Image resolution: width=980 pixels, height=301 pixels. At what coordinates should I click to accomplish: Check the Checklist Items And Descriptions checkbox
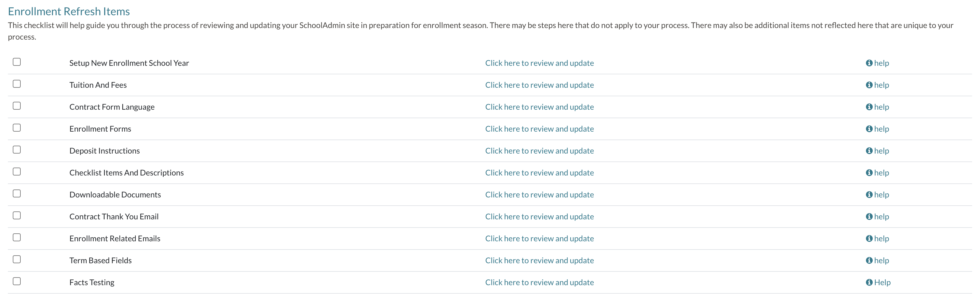click(x=16, y=172)
